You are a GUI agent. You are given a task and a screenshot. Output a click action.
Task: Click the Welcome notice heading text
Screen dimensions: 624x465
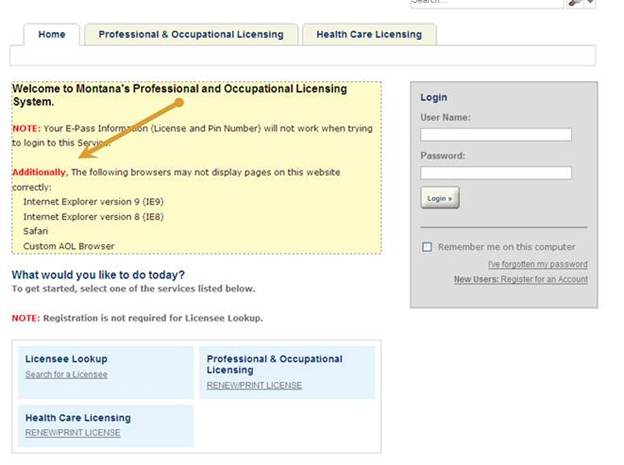coord(179,95)
